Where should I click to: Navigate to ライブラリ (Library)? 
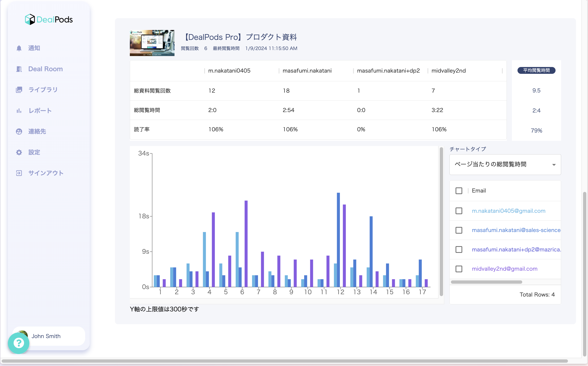click(x=43, y=90)
